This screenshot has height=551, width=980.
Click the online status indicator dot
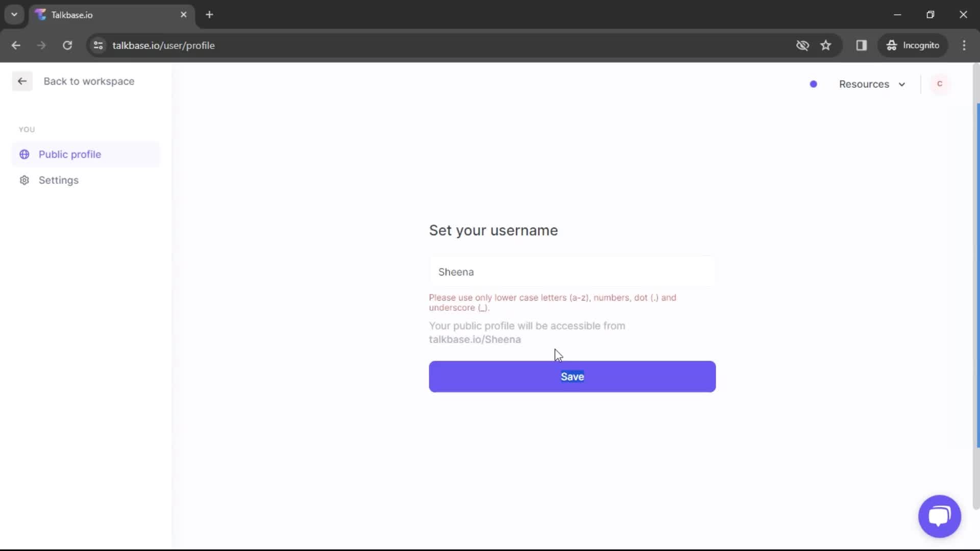pos(813,84)
